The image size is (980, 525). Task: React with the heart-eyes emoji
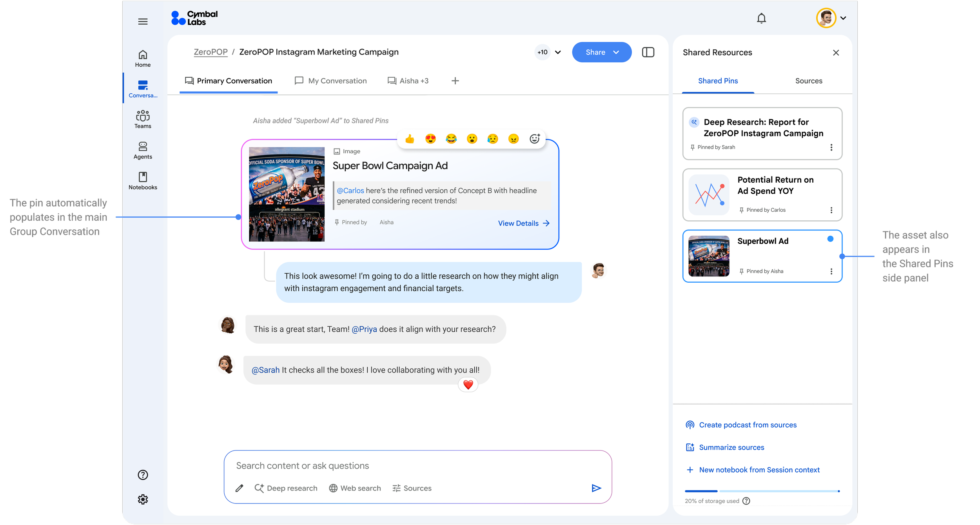click(430, 139)
